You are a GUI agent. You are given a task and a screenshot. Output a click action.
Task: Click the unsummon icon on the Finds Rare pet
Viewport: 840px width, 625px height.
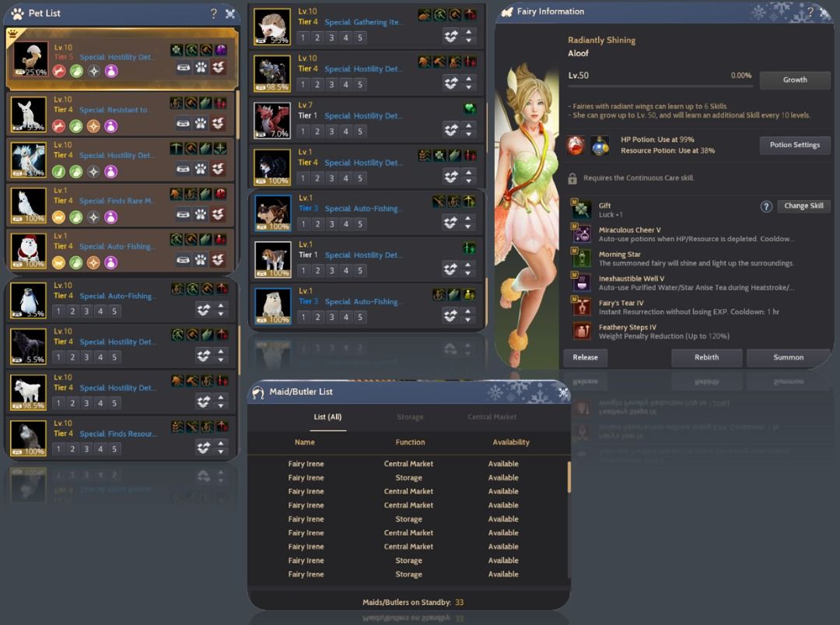pos(218,214)
